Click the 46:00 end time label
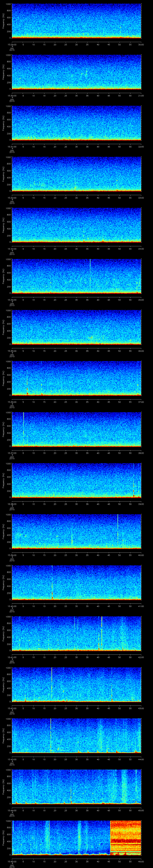The width and height of the screenshot is (153, 868). (x=141, y=861)
